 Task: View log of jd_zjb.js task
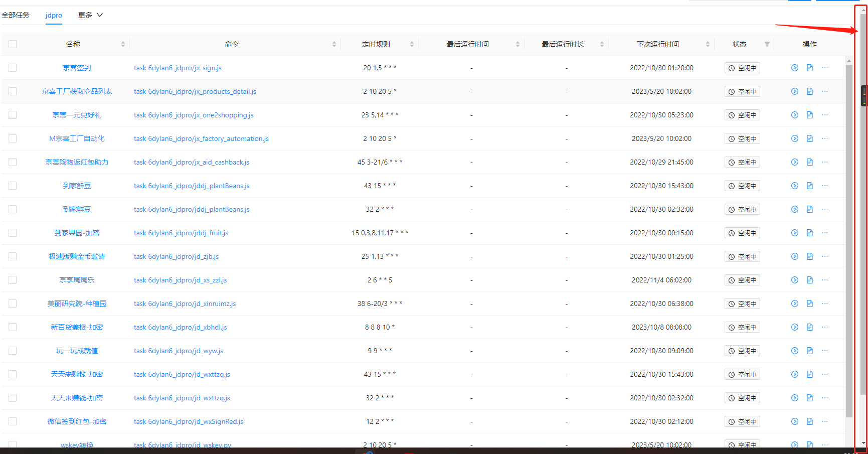(x=810, y=256)
